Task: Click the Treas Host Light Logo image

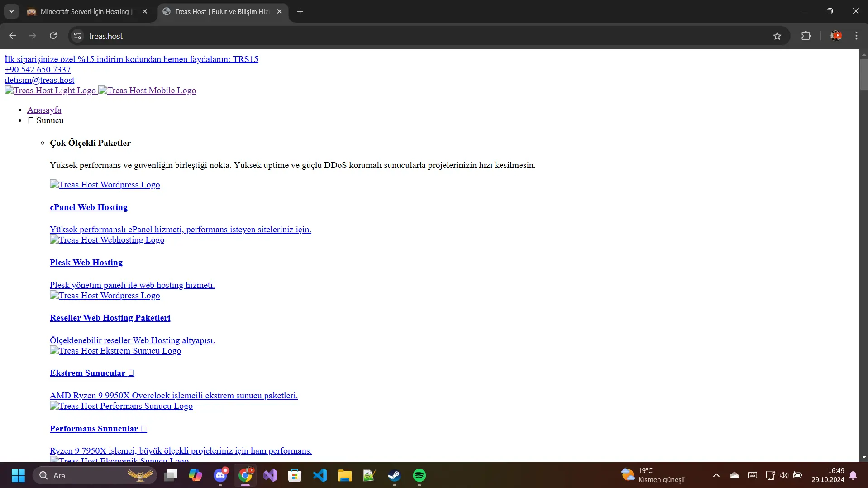Action: coord(50,91)
